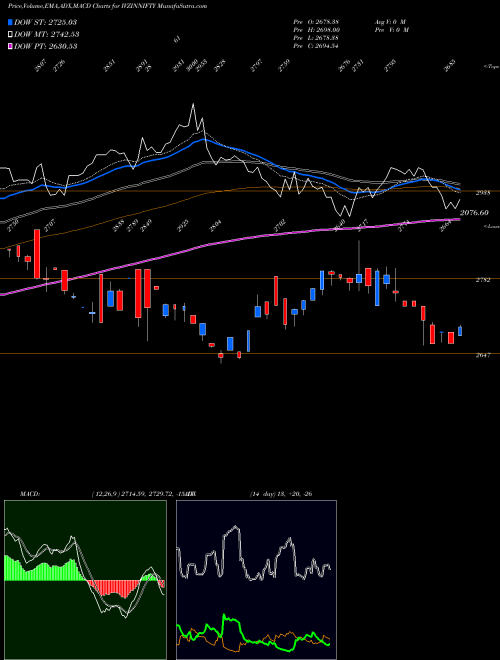The height and width of the screenshot is (660, 500).
Task: Select the DOW PT: 2630.53 label
Action: (x=45, y=46)
